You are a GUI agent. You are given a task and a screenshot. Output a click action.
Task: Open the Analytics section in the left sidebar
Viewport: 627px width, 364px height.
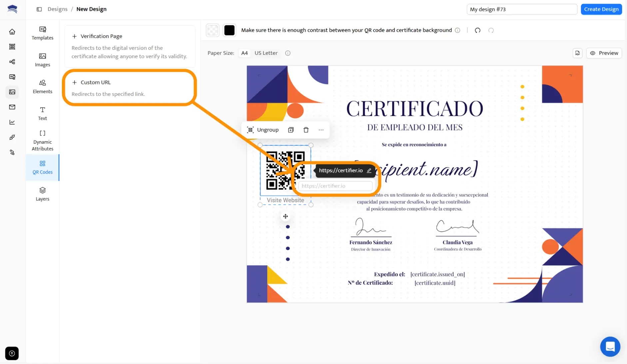coord(12,122)
